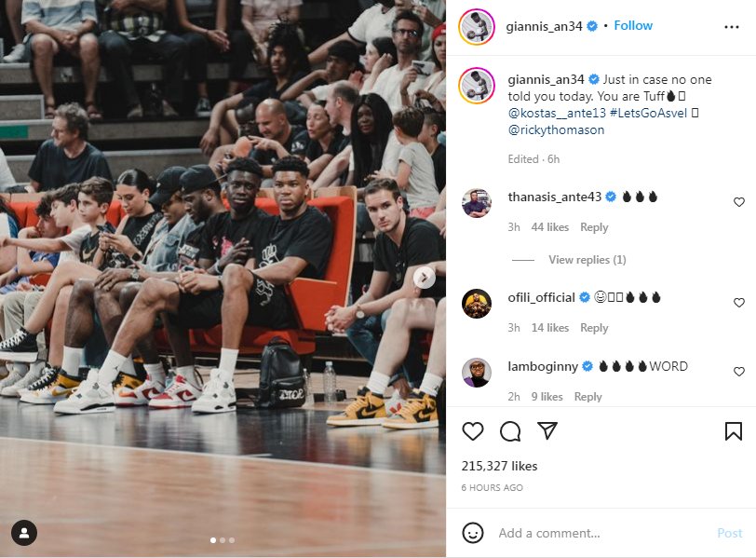Reply to ofili_official's comment
Image resolution: width=756 pixels, height=558 pixels.
click(x=594, y=328)
